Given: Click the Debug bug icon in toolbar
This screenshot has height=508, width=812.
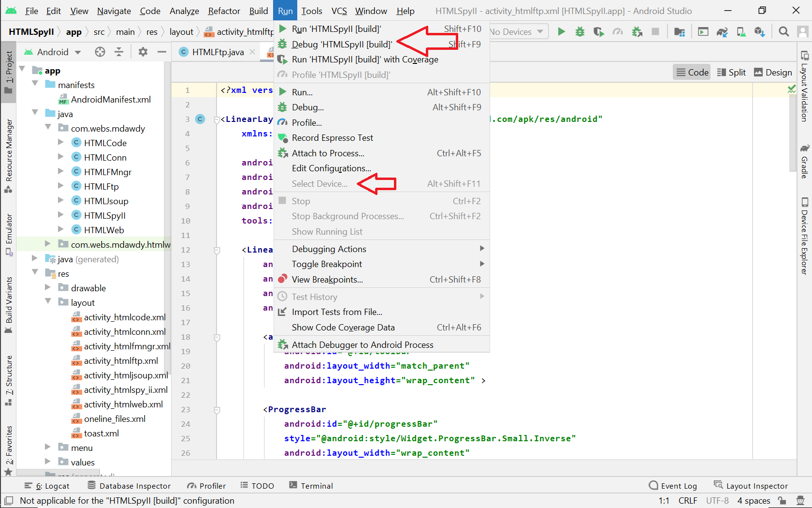Looking at the screenshot, I should click(x=580, y=32).
